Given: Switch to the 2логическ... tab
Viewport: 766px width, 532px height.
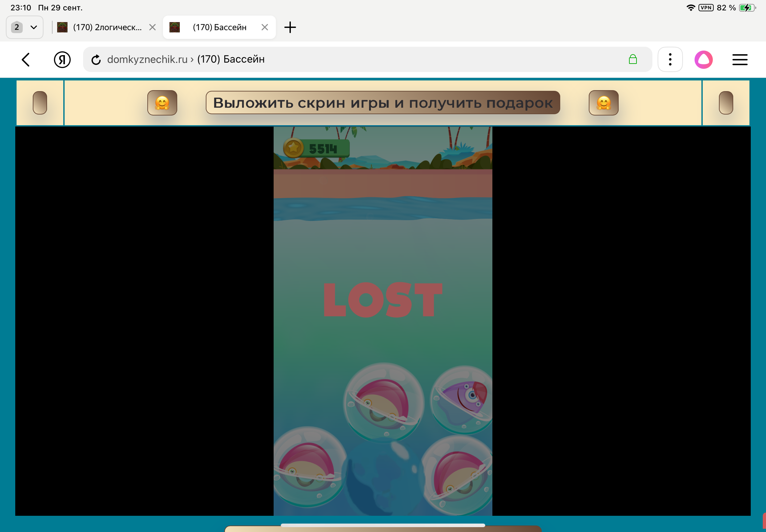Looking at the screenshot, I should point(107,27).
